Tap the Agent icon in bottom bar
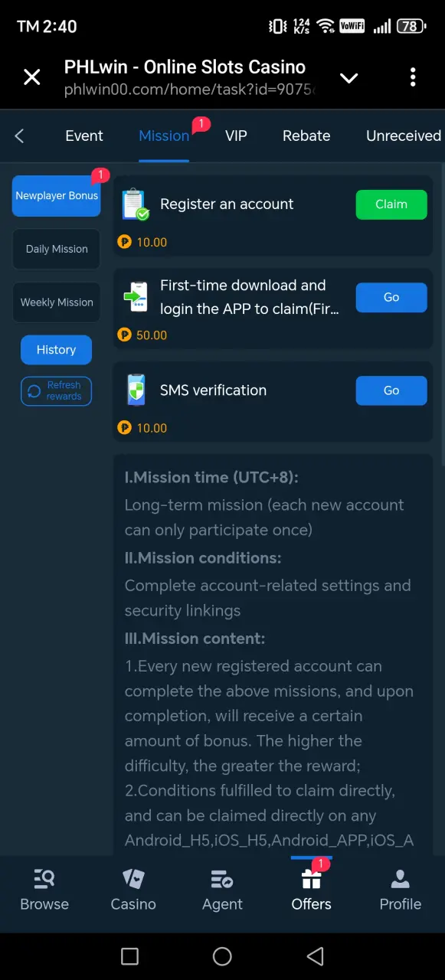445x980 pixels. click(x=222, y=879)
